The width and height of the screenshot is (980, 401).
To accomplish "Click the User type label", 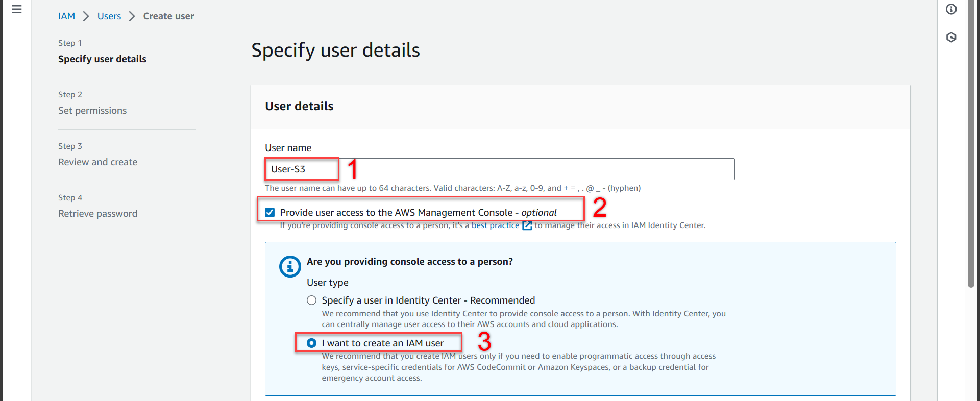I will (x=328, y=283).
